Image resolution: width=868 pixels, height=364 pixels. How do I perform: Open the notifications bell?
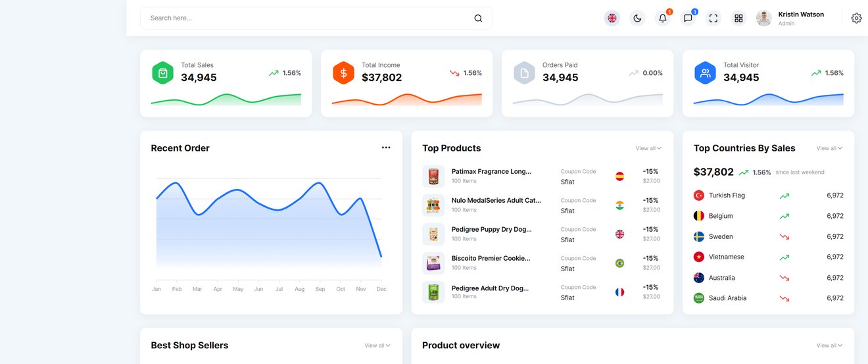tap(663, 18)
